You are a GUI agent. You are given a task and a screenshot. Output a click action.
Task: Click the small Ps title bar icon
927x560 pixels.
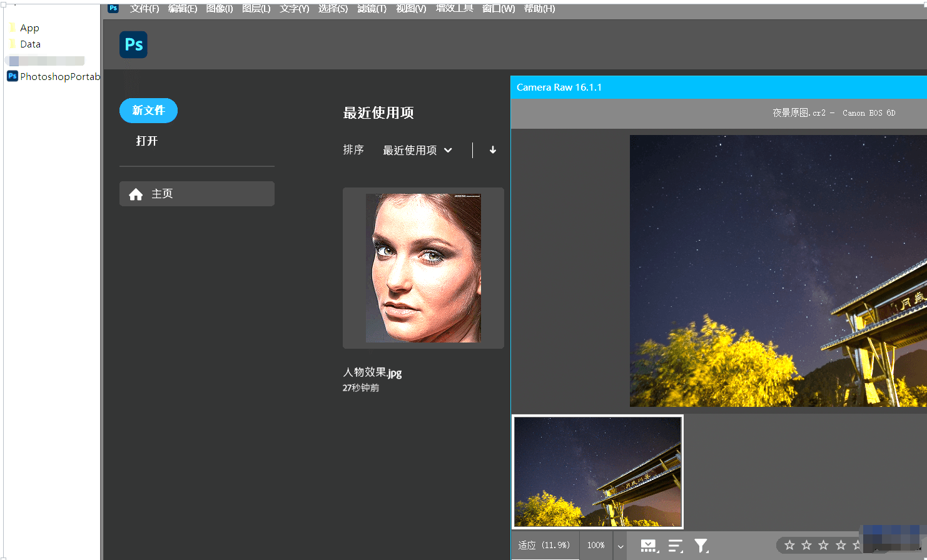113,8
